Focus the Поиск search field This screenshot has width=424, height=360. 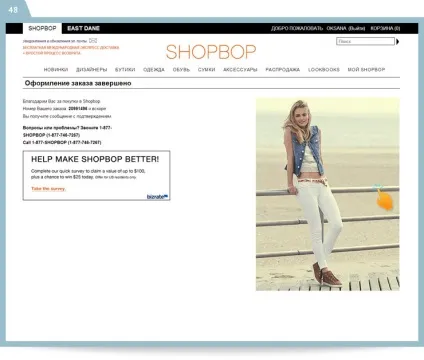pyautogui.click(x=365, y=41)
